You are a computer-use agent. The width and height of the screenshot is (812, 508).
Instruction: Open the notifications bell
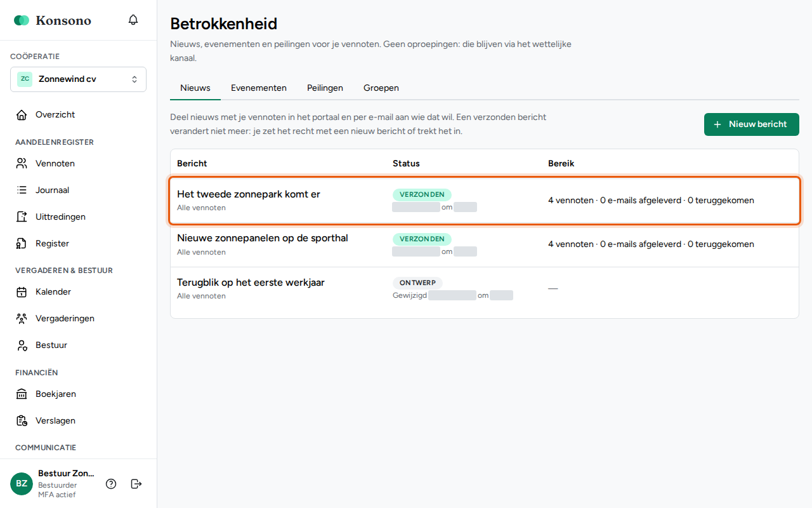click(133, 20)
